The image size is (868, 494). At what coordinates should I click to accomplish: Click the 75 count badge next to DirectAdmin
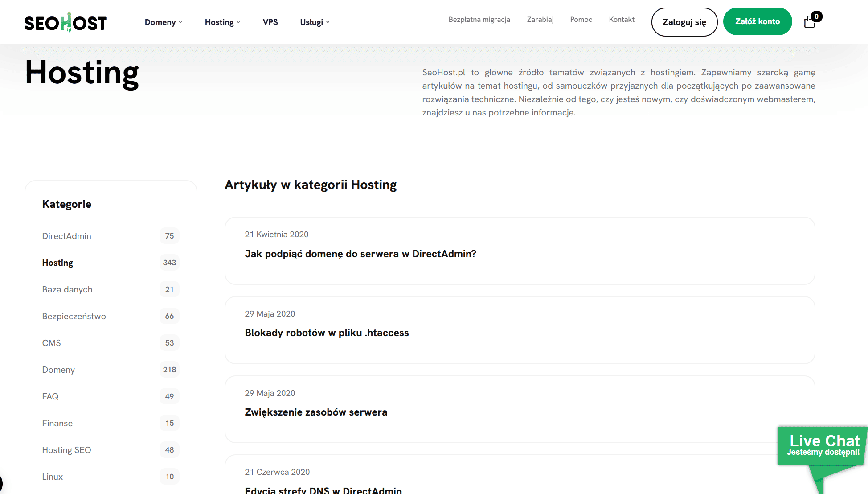pos(169,236)
